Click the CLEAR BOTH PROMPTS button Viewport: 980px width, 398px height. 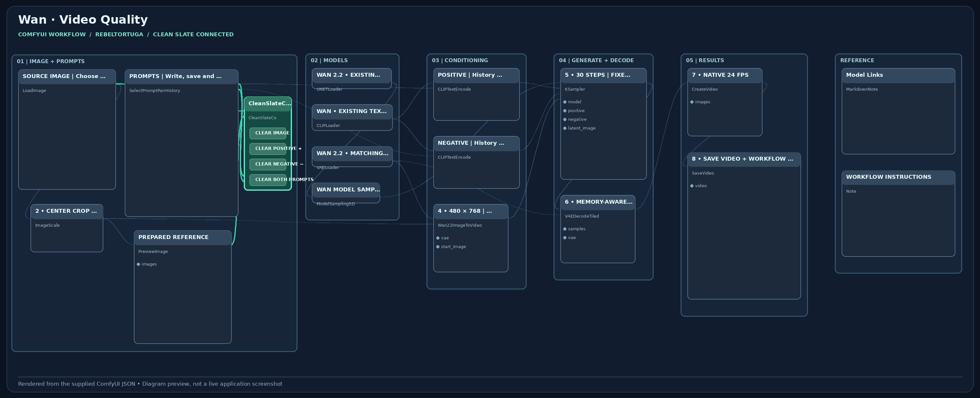[267, 180]
